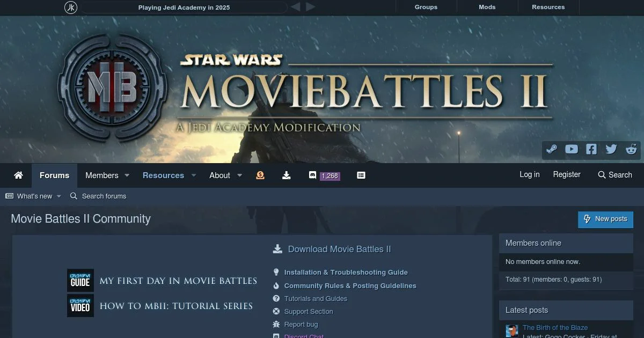Click "No members online now." text

click(543, 262)
